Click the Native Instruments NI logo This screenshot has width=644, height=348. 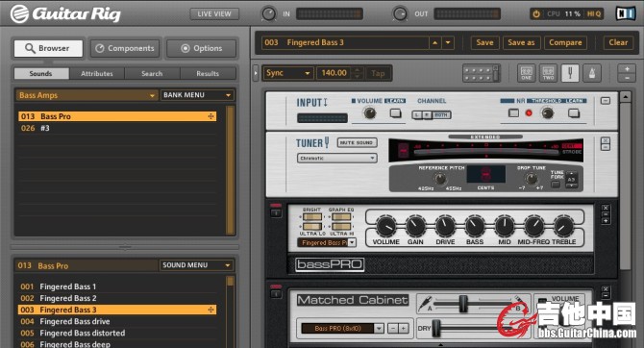pyautogui.click(x=626, y=13)
